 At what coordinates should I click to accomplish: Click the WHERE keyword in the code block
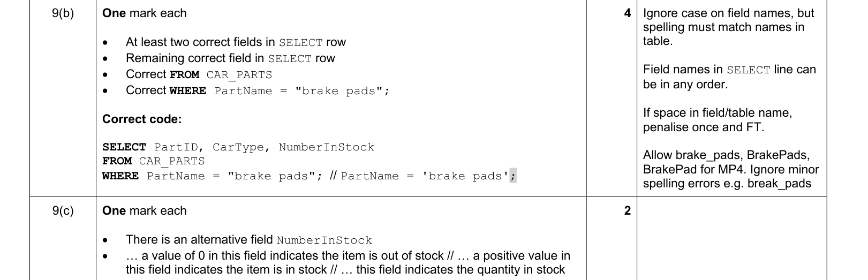pyautogui.click(x=120, y=176)
